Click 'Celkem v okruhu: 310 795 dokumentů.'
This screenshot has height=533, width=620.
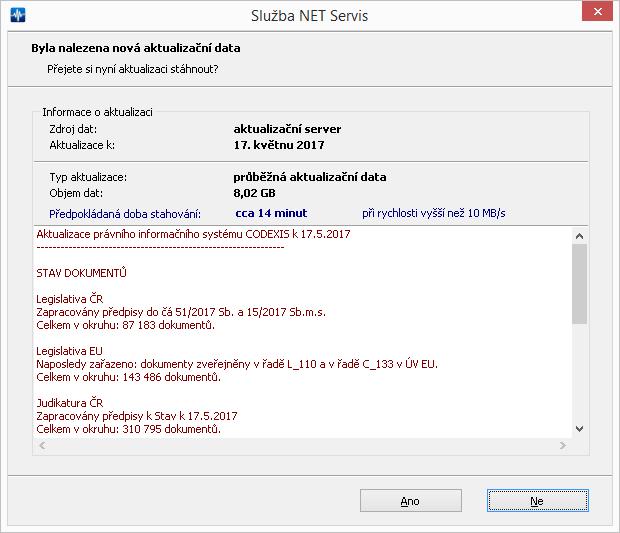[129, 429]
